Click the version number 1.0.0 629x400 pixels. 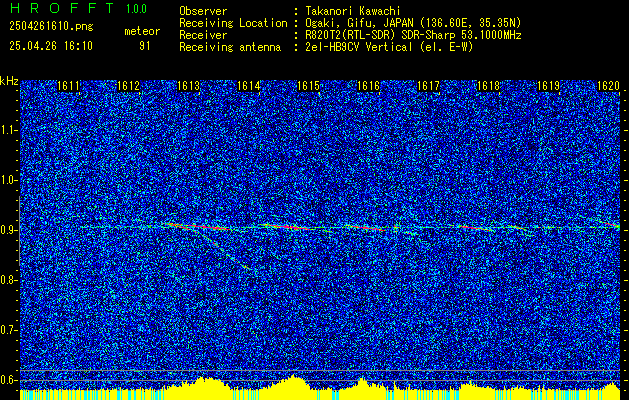click(136, 9)
